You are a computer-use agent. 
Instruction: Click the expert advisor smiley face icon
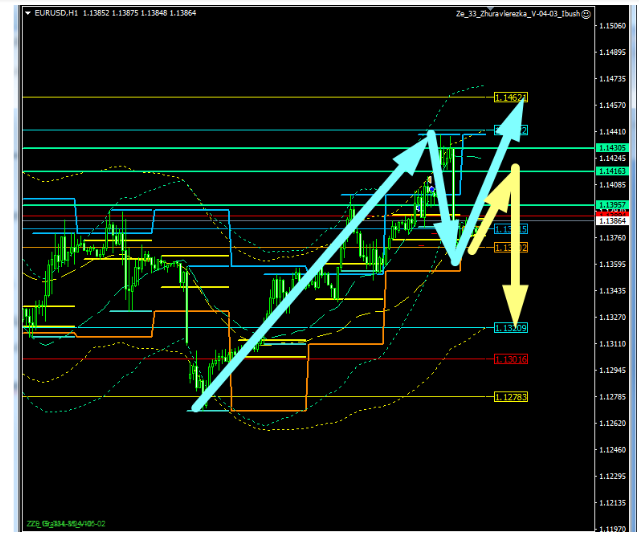click(x=586, y=14)
